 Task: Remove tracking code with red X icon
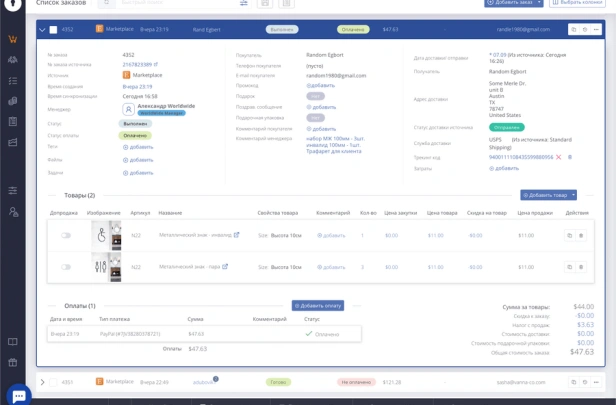tap(559, 157)
